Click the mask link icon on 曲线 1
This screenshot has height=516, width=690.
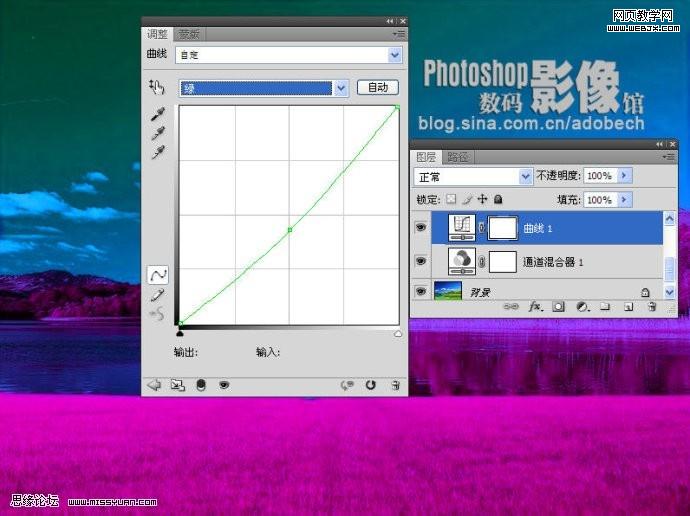point(482,228)
